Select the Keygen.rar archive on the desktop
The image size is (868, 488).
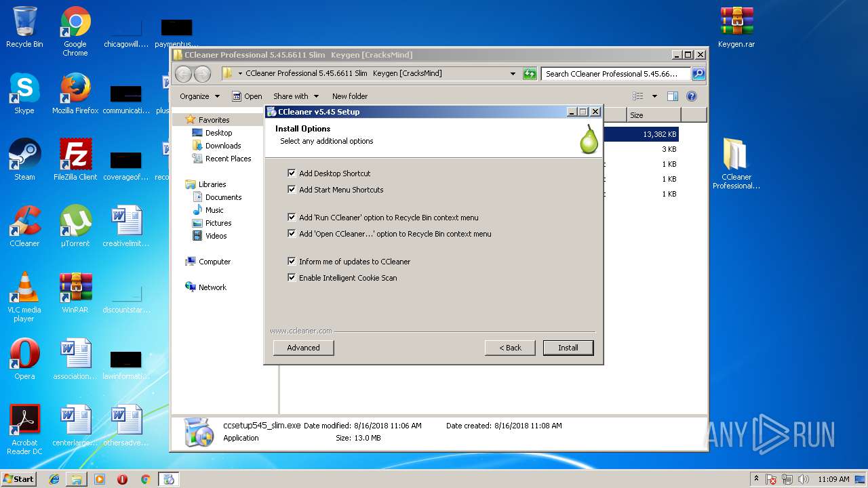tap(736, 28)
